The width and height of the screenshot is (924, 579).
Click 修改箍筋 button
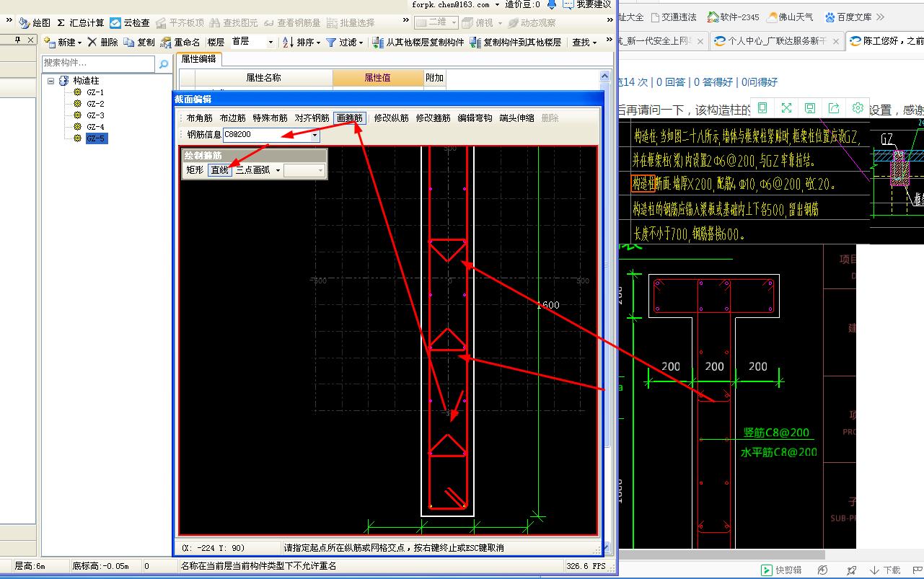433,118
